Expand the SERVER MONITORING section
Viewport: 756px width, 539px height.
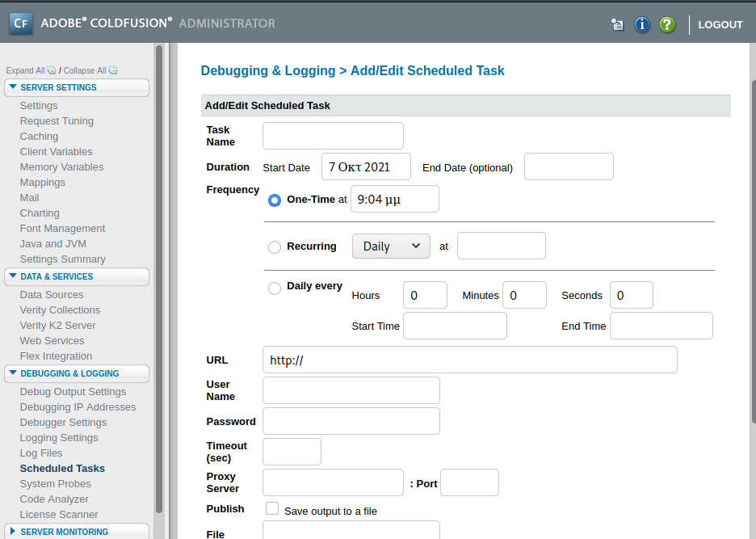[x=77, y=531]
